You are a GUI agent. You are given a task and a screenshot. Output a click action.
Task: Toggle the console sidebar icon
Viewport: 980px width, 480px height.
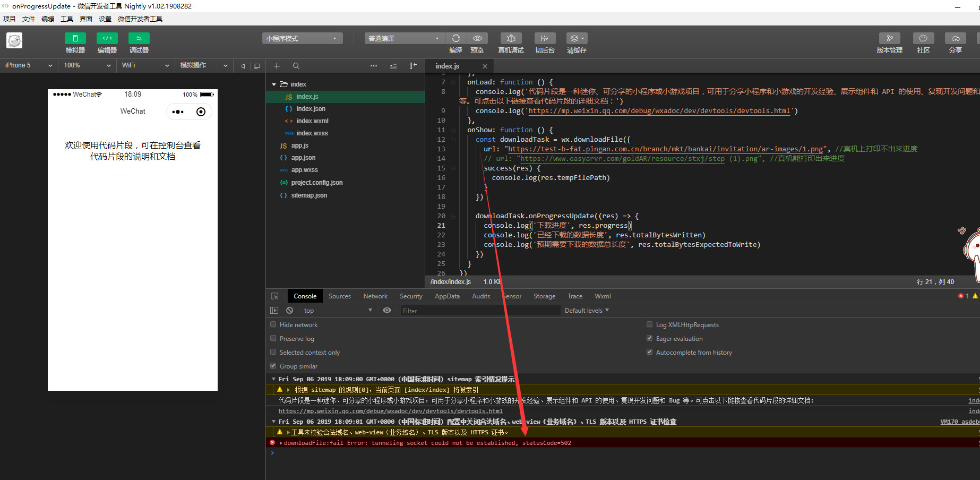point(274,311)
